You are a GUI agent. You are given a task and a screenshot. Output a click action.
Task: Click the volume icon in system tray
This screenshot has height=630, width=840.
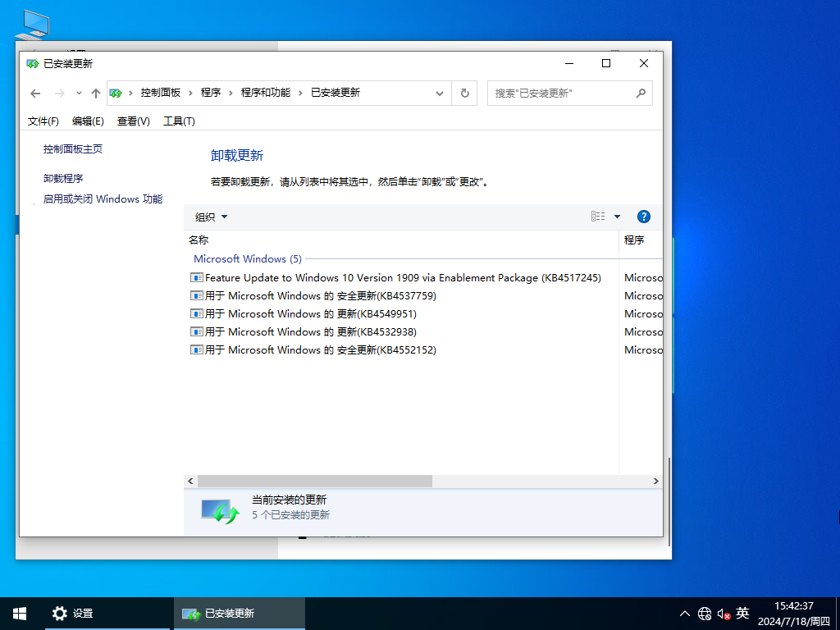point(724,613)
